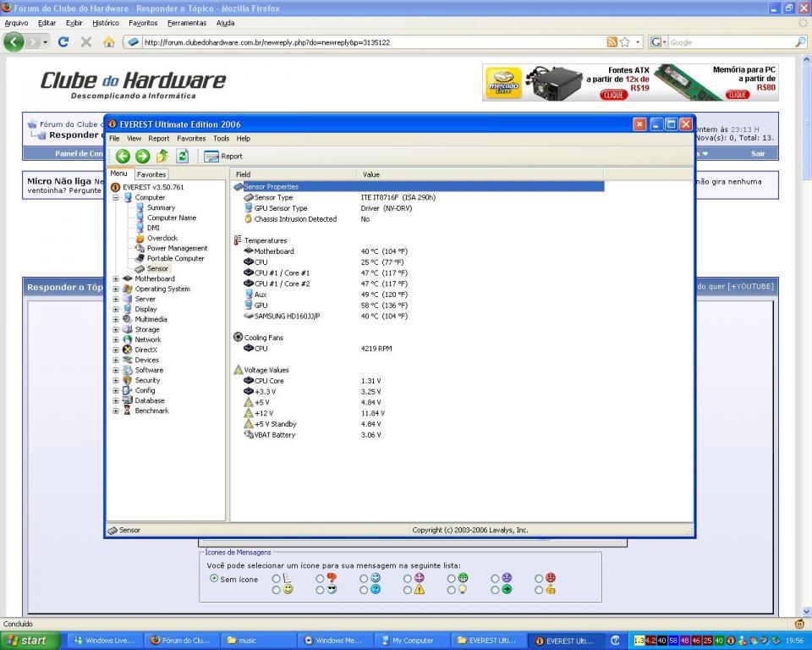Click the Firefox address bar URL
Image resolution: width=812 pixels, height=650 pixels.
point(267,42)
